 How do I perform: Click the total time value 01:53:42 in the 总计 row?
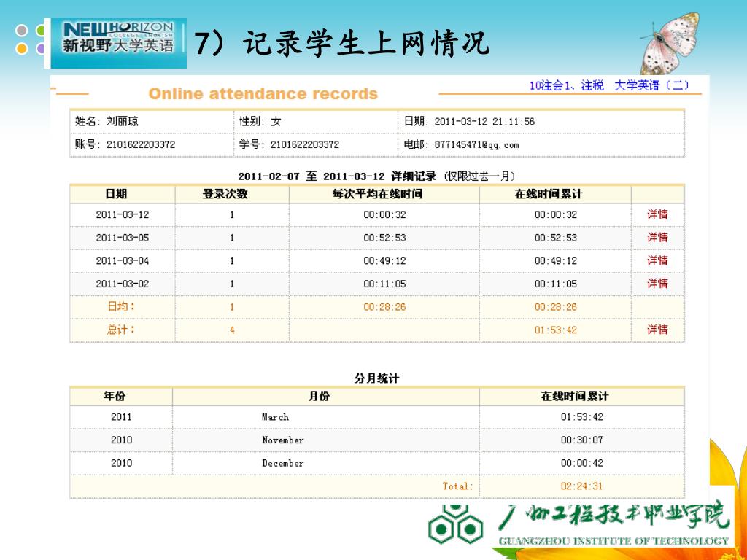555,330
